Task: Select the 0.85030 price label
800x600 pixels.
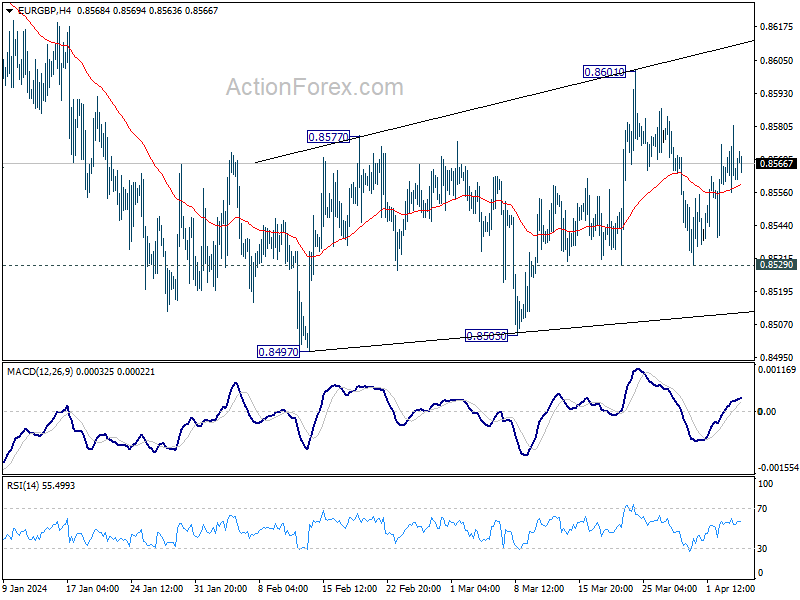Action: tap(487, 336)
